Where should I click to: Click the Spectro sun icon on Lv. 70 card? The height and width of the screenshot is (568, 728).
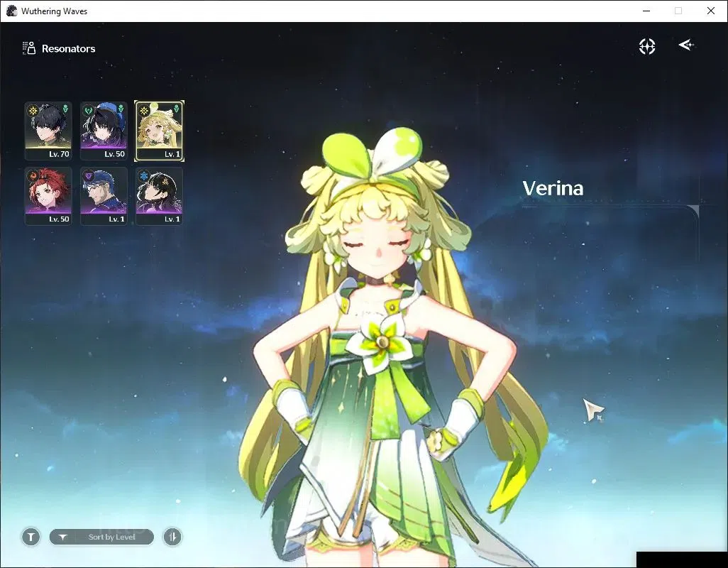(x=33, y=111)
